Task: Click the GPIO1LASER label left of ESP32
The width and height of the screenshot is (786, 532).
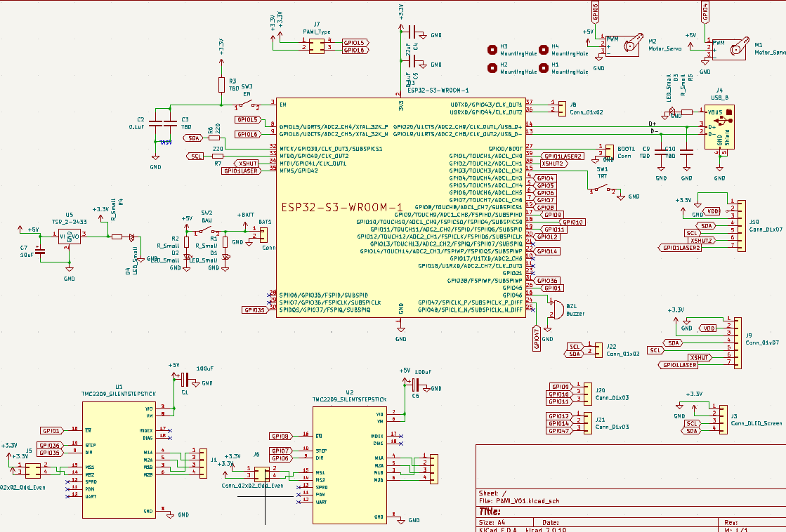Action: coord(241,171)
